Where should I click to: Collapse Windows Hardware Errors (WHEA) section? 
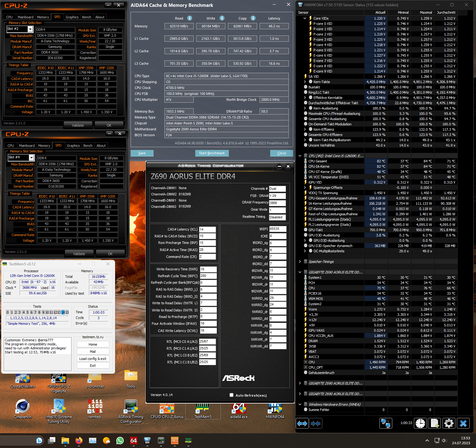tap(300, 404)
